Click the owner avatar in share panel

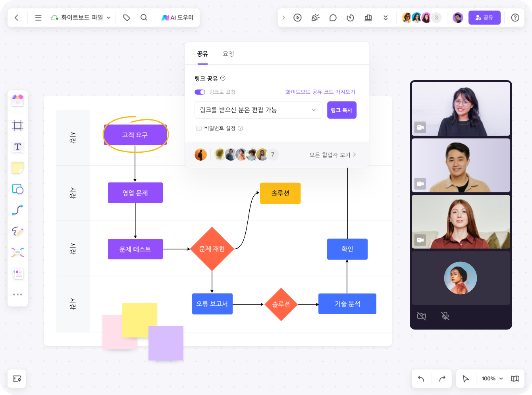(201, 155)
